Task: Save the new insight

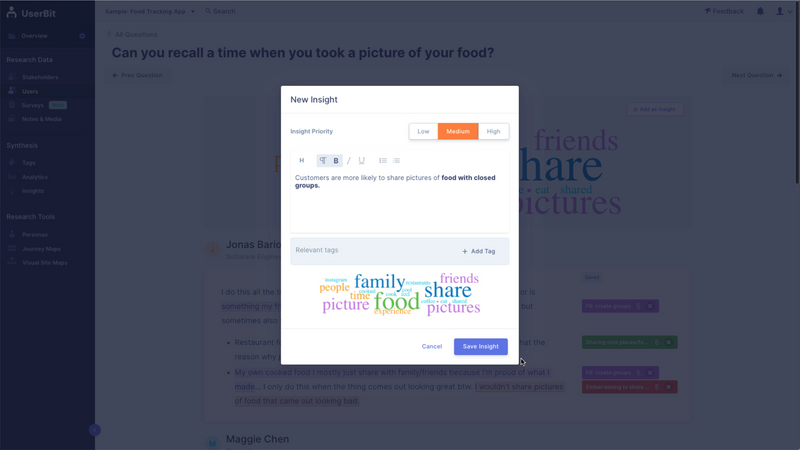Action: point(481,346)
